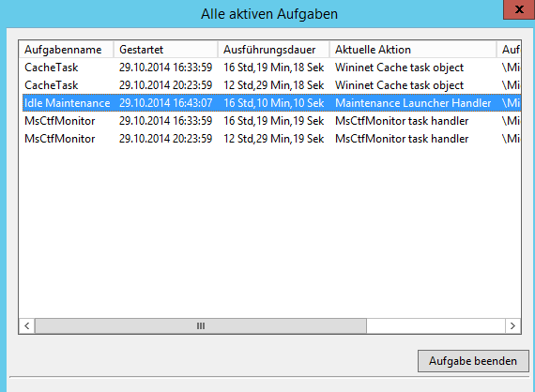Select the first CacheTask row
The height and width of the screenshot is (392, 535).
pyautogui.click(x=270, y=68)
